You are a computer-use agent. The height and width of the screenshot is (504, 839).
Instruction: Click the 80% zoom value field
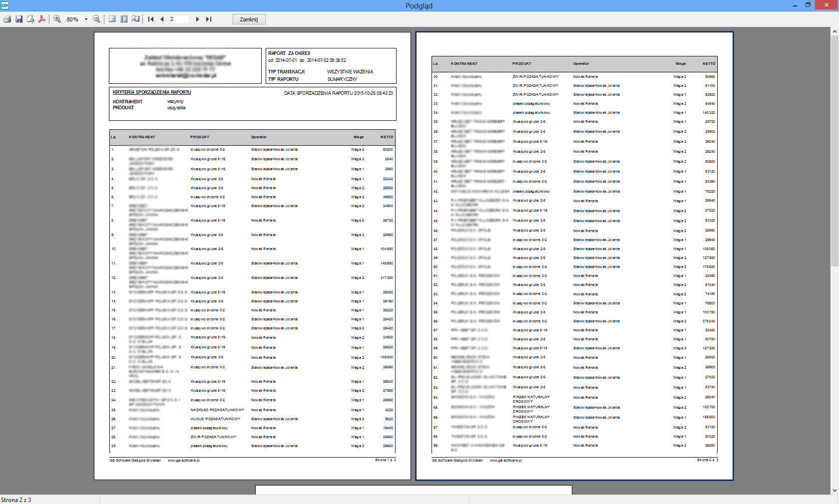tap(73, 19)
